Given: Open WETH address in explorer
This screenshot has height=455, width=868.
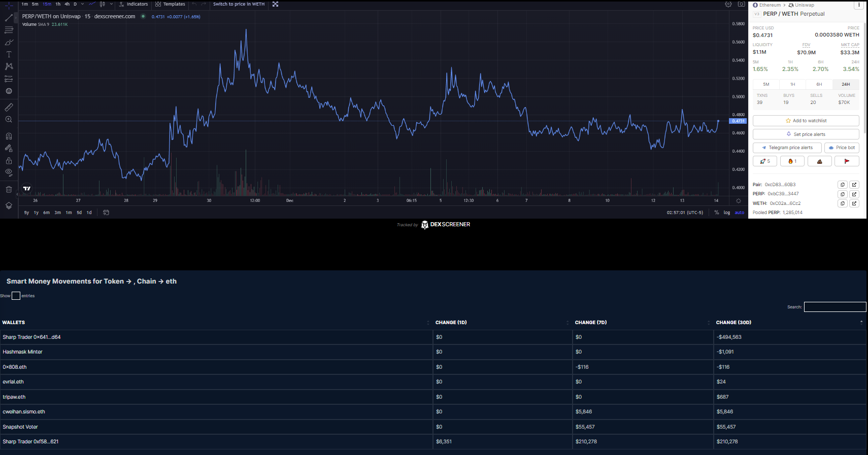Looking at the screenshot, I should pyautogui.click(x=854, y=203).
